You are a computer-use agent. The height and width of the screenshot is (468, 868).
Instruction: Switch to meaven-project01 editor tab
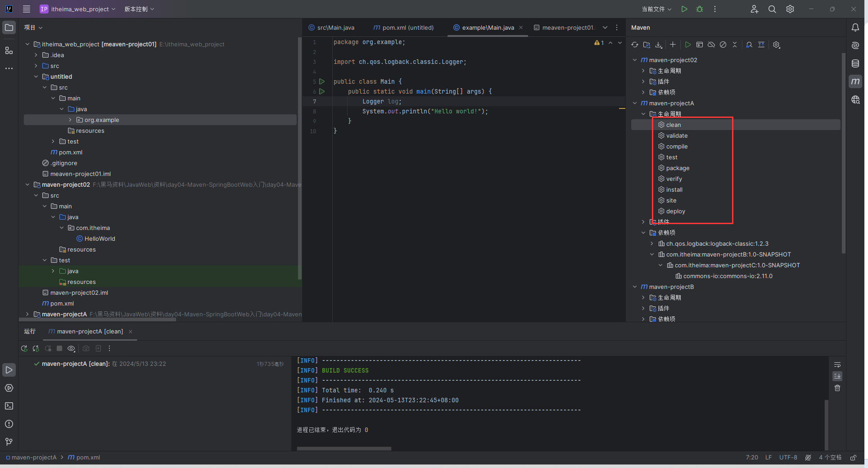coord(565,27)
